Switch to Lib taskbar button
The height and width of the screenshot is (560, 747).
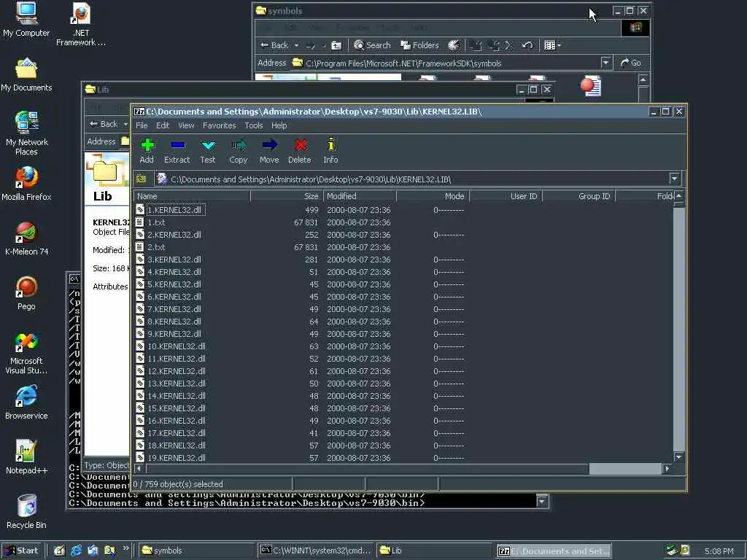point(434,551)
